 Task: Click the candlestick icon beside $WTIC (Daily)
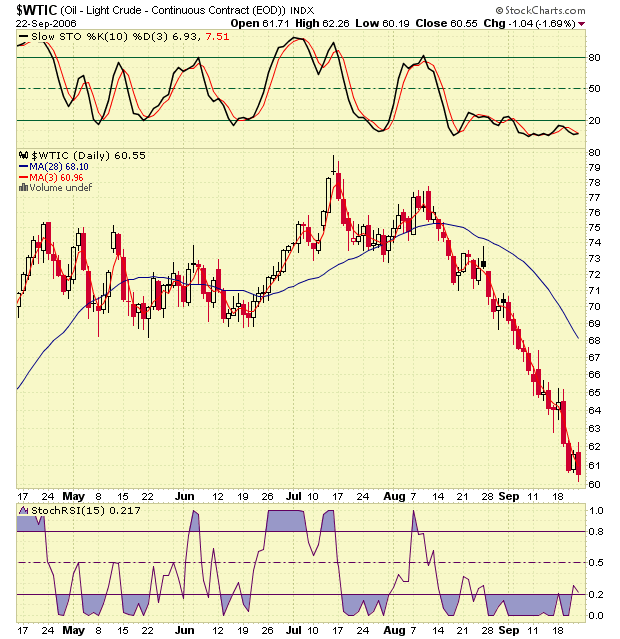[x=24, y=155]
